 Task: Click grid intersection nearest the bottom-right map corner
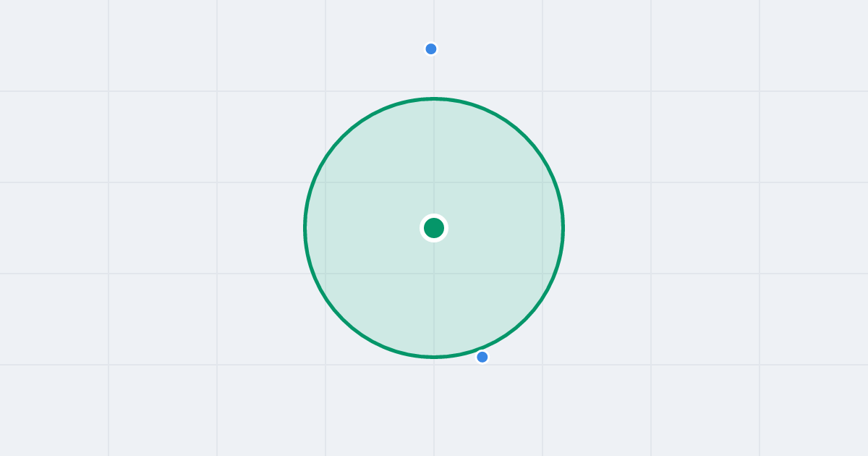pyautogui.click(x=759, y=365)
